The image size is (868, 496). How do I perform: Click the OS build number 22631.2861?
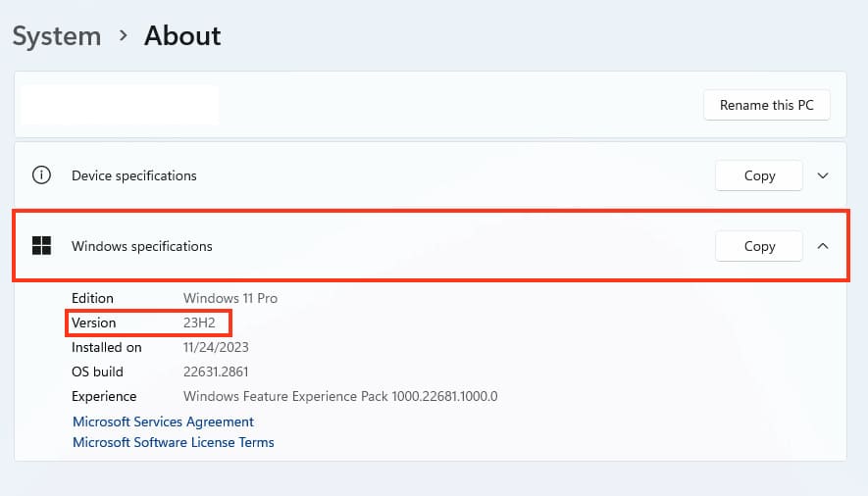[x=218, y=372]
